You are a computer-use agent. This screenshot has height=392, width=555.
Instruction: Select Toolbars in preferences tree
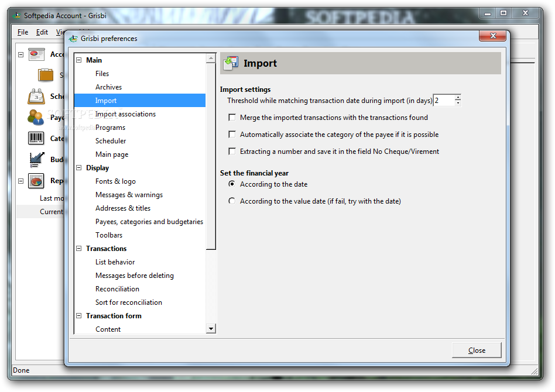click(x=109, y=235)
